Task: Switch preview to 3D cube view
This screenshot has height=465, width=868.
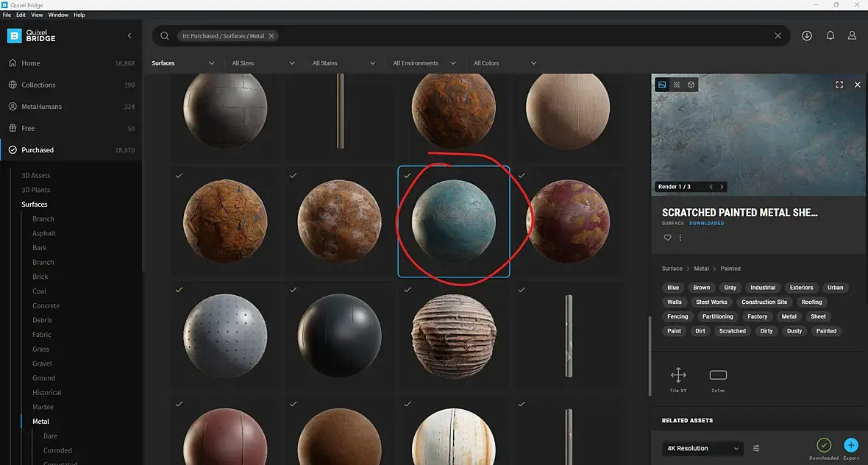Action: 691,85
